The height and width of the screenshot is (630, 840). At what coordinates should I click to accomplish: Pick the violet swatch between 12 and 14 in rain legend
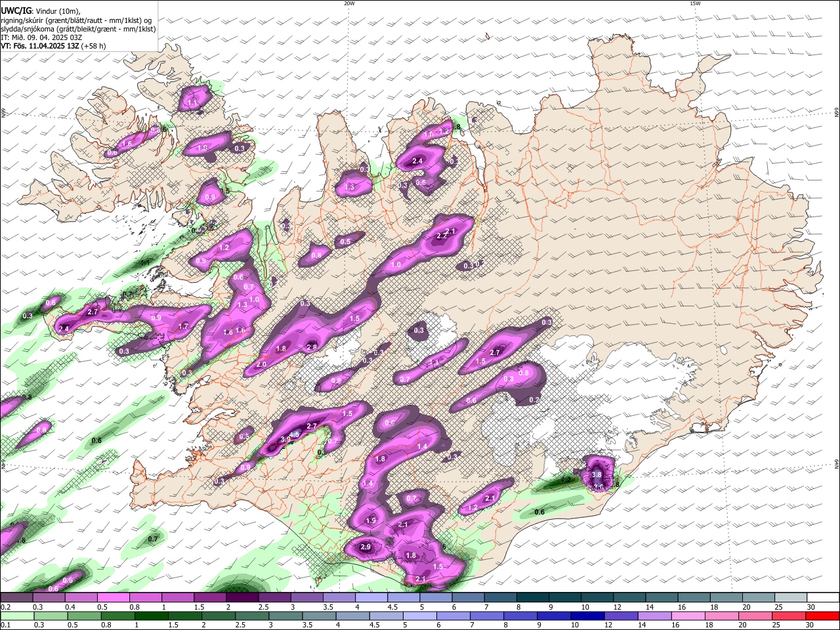coord(621,616)
